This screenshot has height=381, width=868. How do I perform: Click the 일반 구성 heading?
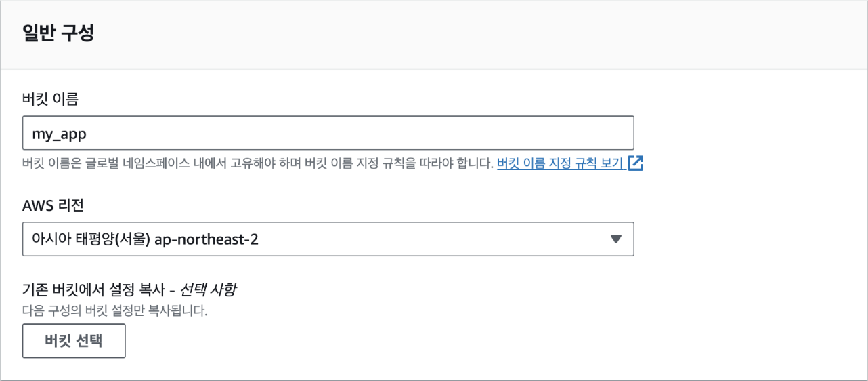(x=58, y=34)
